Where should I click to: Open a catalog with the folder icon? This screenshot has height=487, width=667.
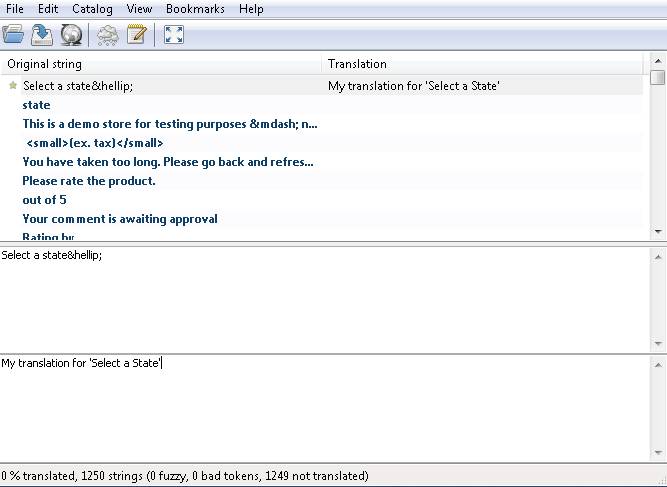(13, 34)
